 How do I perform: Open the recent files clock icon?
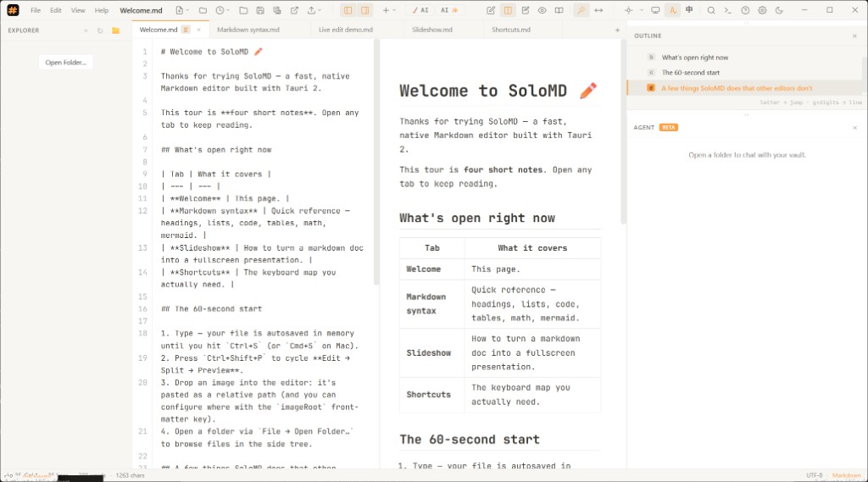pos(220,10)
